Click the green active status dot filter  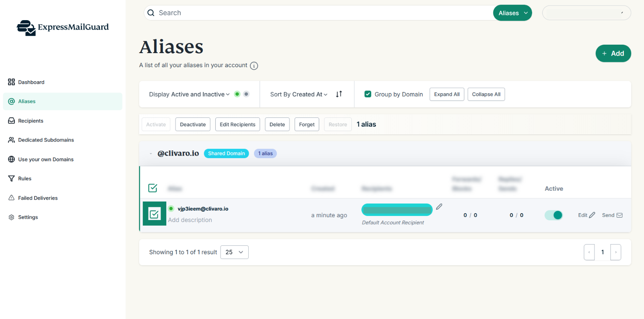(237, 94)
